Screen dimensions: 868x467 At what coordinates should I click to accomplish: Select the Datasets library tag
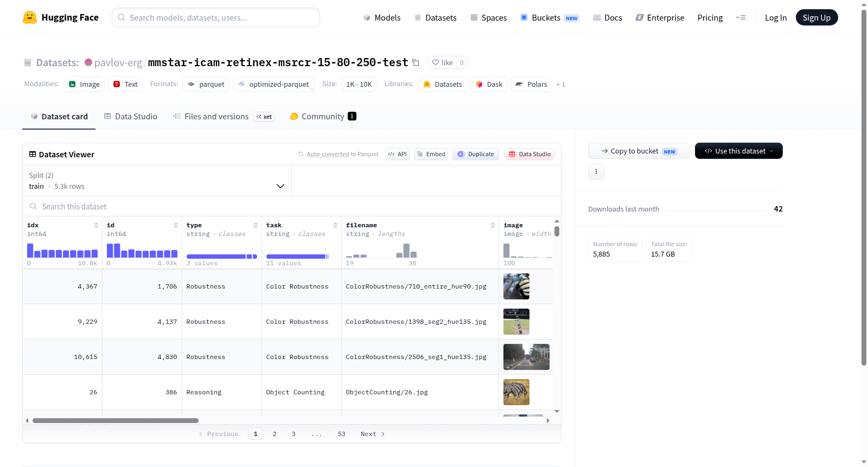(x=443, y=84)
